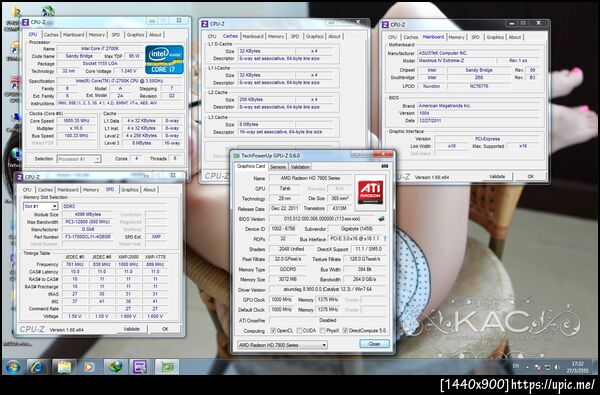Open Caches tab in CPU-Z processor window
The image size is (600, 395).
(x=51, y=34)
